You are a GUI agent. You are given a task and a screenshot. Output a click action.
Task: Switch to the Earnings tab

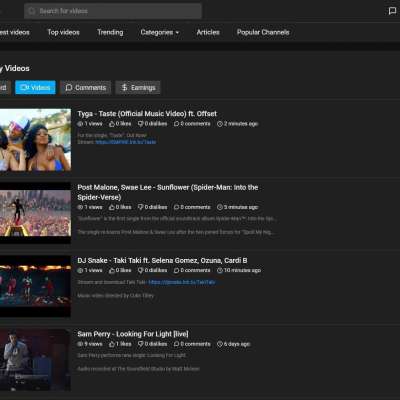tap(138, 87)
